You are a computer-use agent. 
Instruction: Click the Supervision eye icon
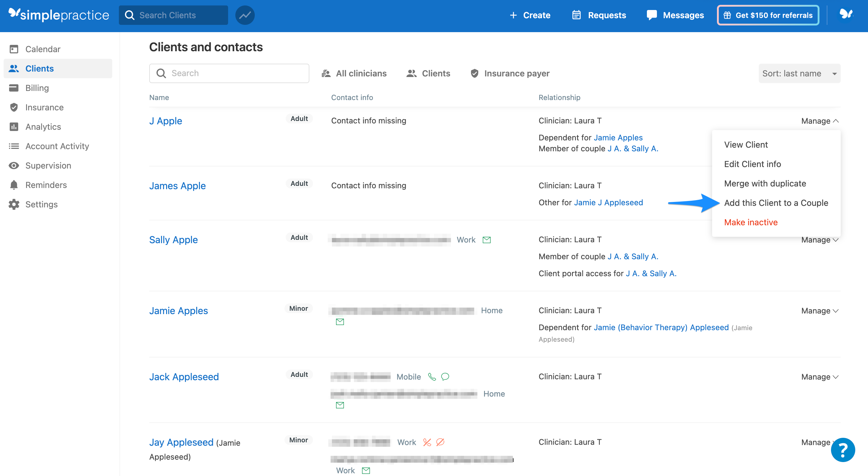pyautogui.click(x=13, y=166)
